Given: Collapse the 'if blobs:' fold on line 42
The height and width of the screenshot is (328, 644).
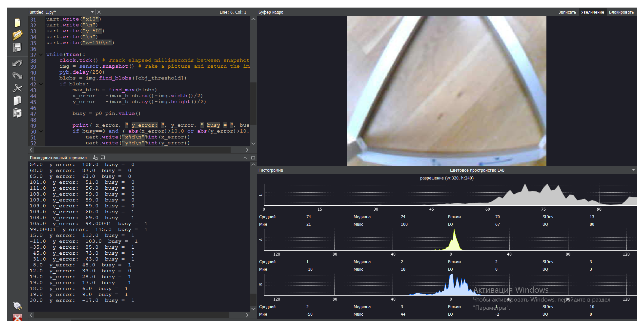Looking at the screenshot, I should (x=41, y=84).
